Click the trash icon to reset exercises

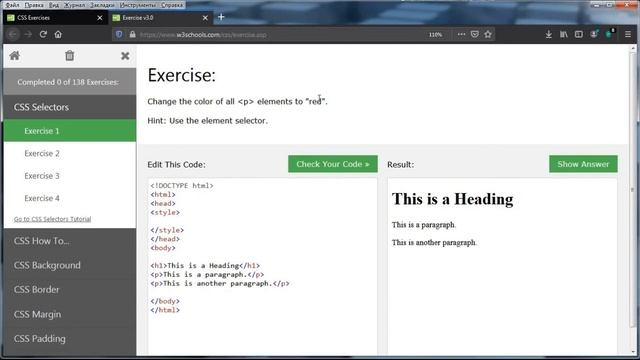(69, 56)
